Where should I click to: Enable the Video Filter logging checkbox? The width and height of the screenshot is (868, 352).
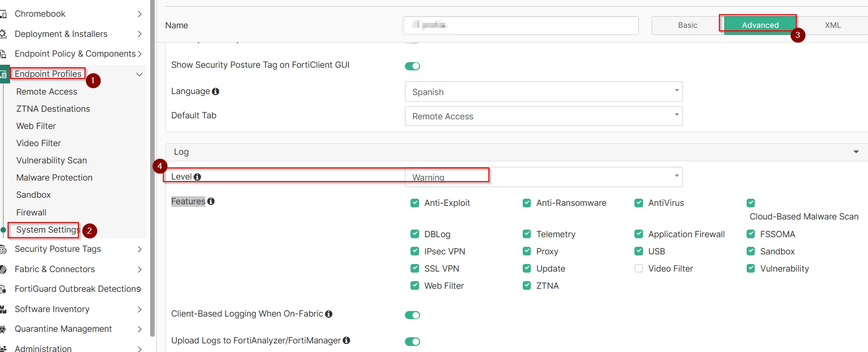(x=639, y=269)
